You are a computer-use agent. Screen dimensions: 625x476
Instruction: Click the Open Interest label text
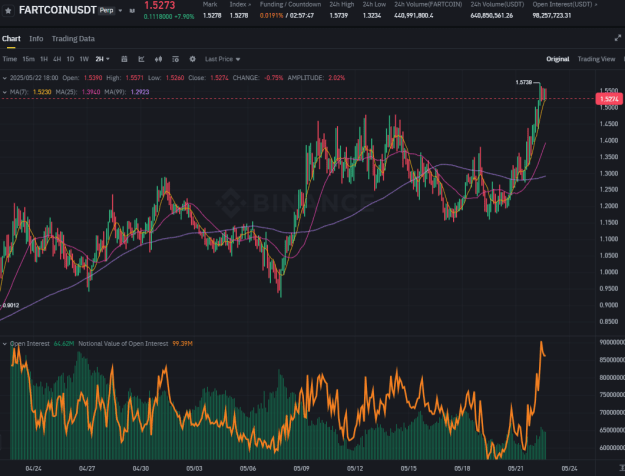29,344
